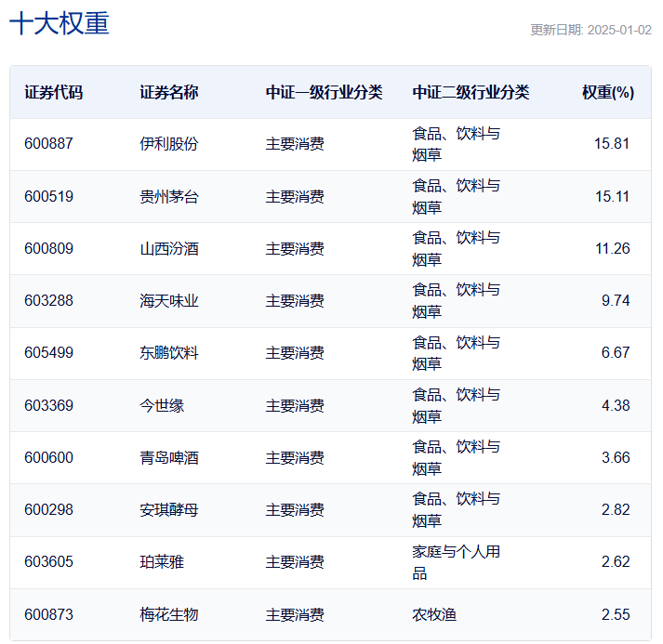663x644 pixels.
Task: Click 主要消费 in the 海天味业 row
Action: (295, 300)
